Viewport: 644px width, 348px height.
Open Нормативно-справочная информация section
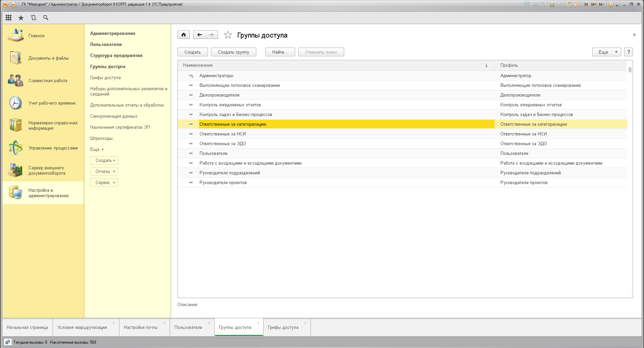[x=43, y=125]
